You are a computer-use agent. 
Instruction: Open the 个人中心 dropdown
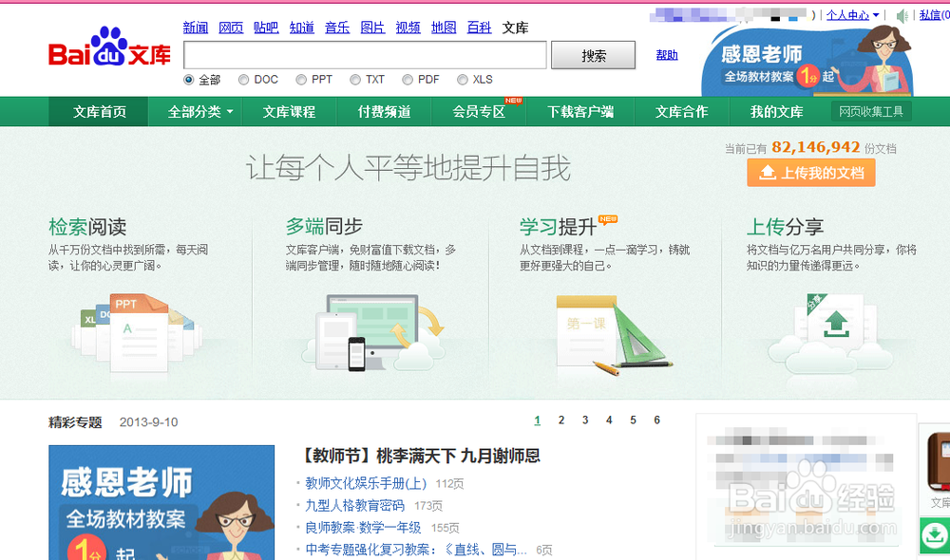coord(852,15)
